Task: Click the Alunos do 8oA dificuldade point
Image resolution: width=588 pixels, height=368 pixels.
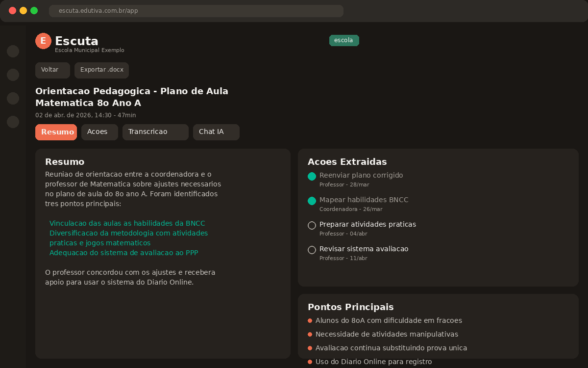Action: click(389, 320)
